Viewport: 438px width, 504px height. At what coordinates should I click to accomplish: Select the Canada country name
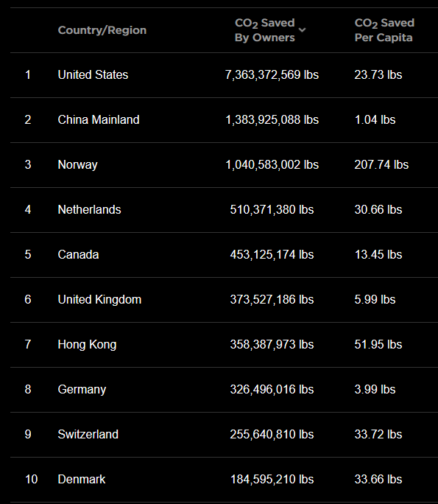[78, 254]
